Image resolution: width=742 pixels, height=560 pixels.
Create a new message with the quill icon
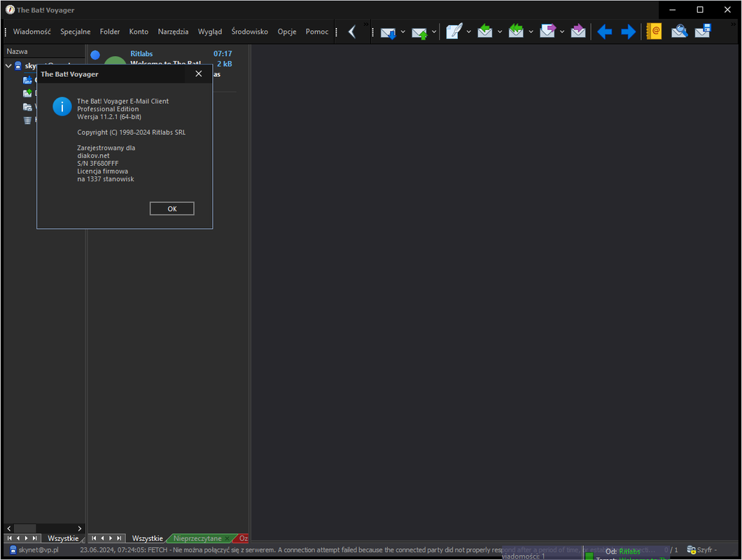point(454,31)
